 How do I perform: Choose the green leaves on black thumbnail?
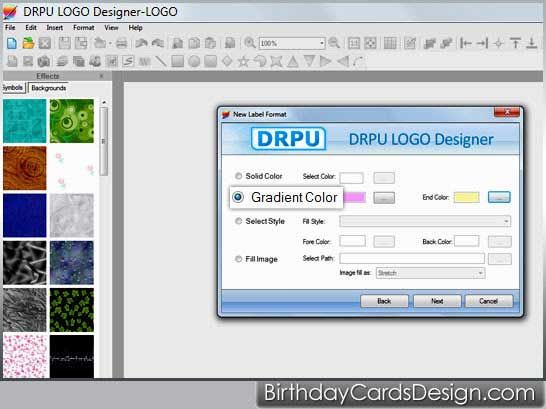[x=72, y=310]
